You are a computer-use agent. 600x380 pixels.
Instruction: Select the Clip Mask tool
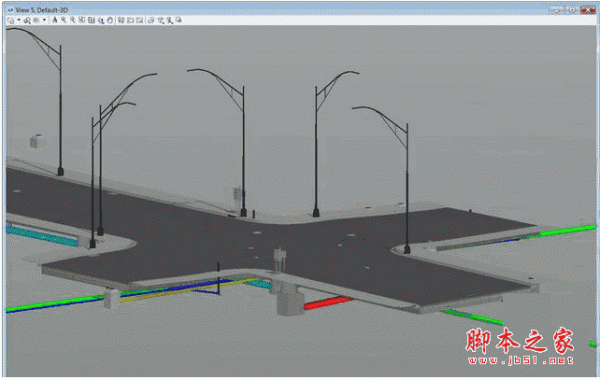(x=170, y=20)
